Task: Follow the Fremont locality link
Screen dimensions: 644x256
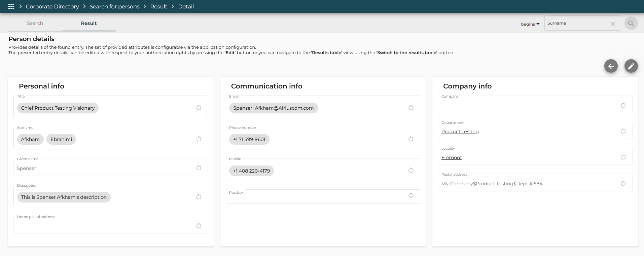Action: pos(451,157)
